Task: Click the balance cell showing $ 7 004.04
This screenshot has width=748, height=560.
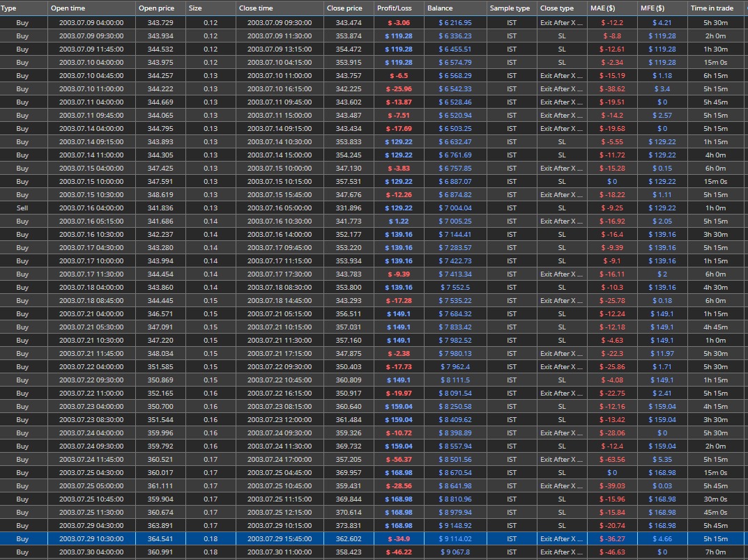Action: pos(455,208)
